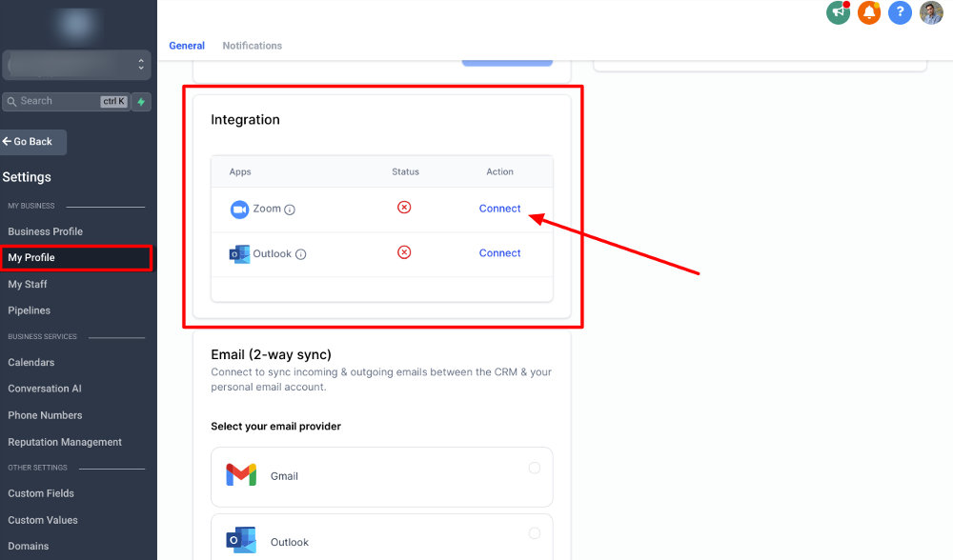Image resolution: width=953 pixels, height=560 pixels.
Task: Click the info icon next to Outlook
Action: coord(301,254)
